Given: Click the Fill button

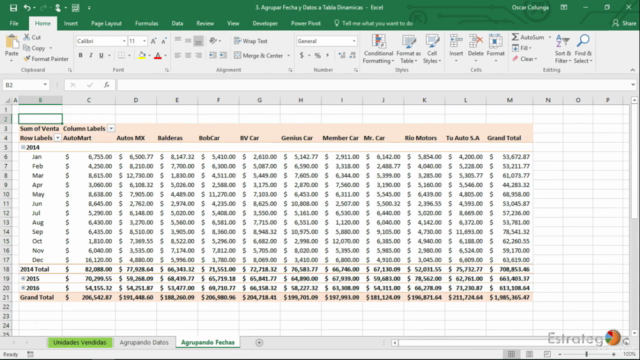Looking at the screenshot, I should tap(521, 48).
